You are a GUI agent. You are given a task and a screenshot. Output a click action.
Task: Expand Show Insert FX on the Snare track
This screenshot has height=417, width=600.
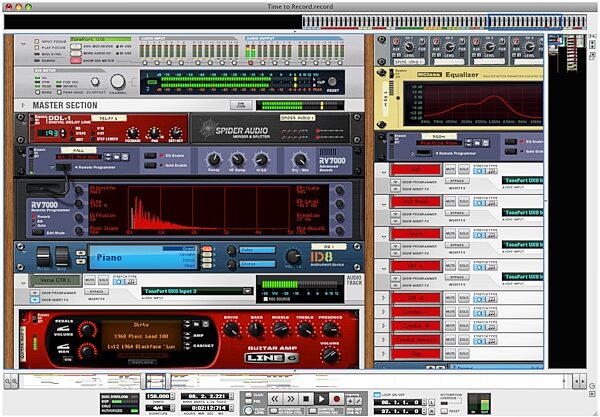pos(395,253)
